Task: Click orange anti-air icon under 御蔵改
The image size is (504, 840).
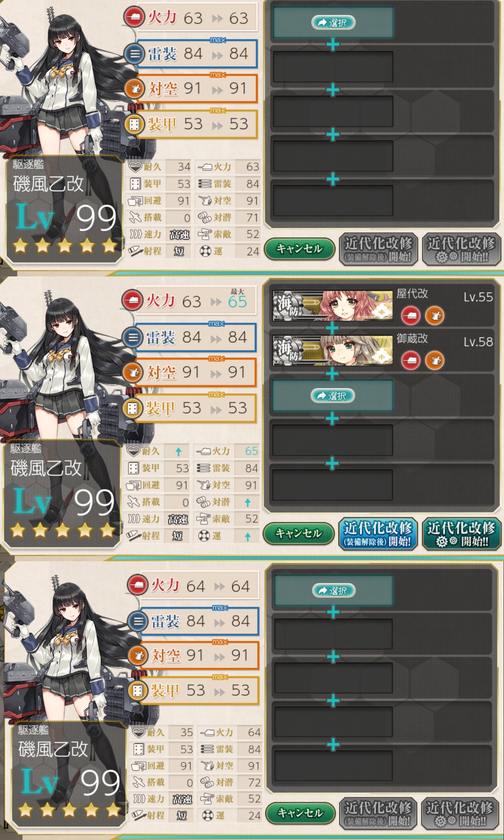Action: click(x=434, y=360)
